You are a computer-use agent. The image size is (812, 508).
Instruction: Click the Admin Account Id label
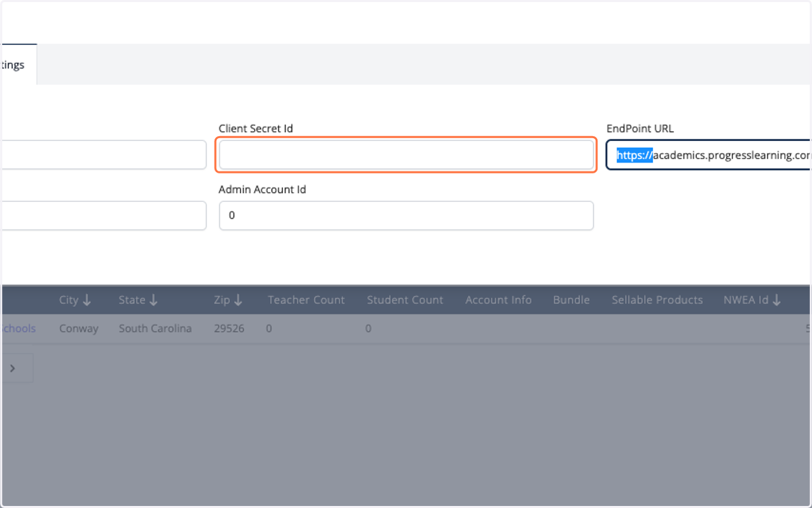pos(263,190)
